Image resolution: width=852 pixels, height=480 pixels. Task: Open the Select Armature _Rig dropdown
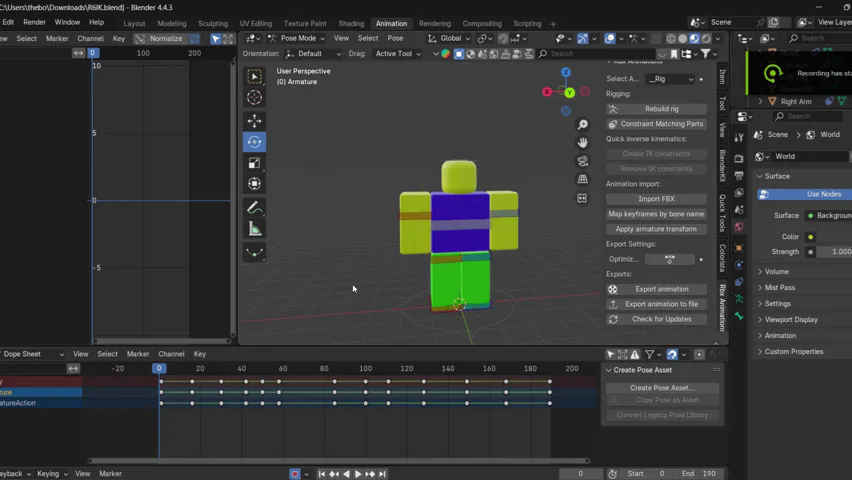671,79
